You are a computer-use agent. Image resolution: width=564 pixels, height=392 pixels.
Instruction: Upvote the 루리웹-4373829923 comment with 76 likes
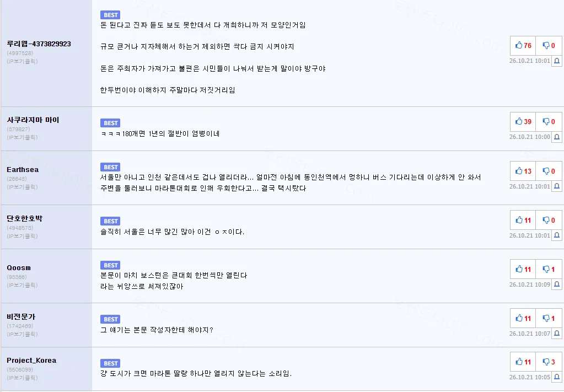[523, 45]
